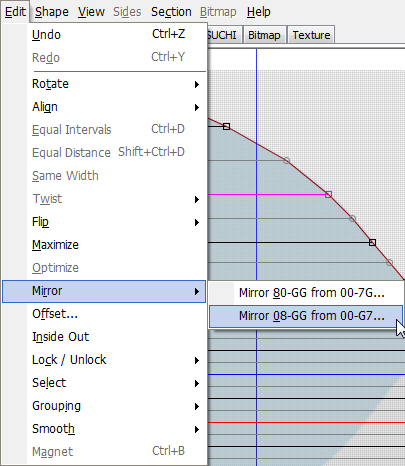Choose Maximize from the Edit menu

104,245
